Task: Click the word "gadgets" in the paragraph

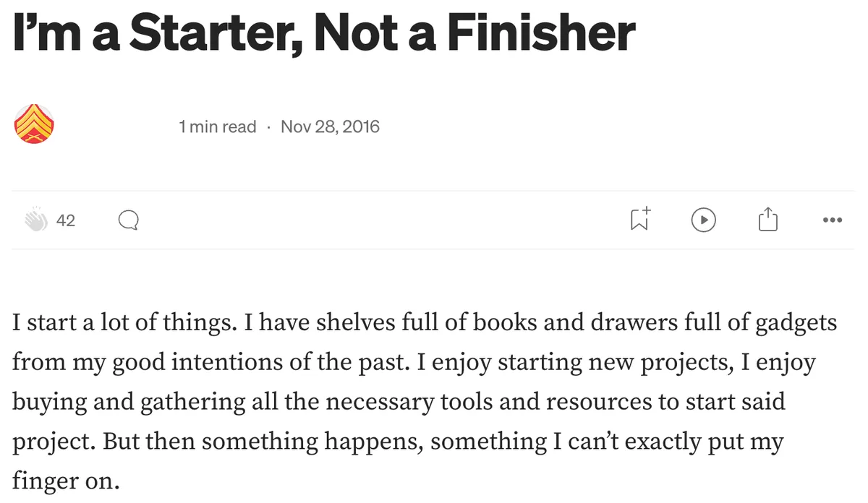Action: (x=796, y=322)
